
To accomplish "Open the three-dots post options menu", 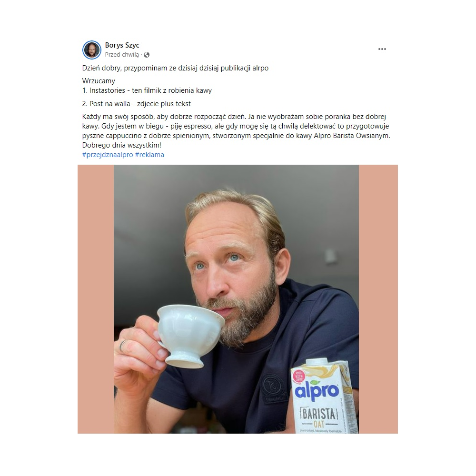I will coord(382,49).
